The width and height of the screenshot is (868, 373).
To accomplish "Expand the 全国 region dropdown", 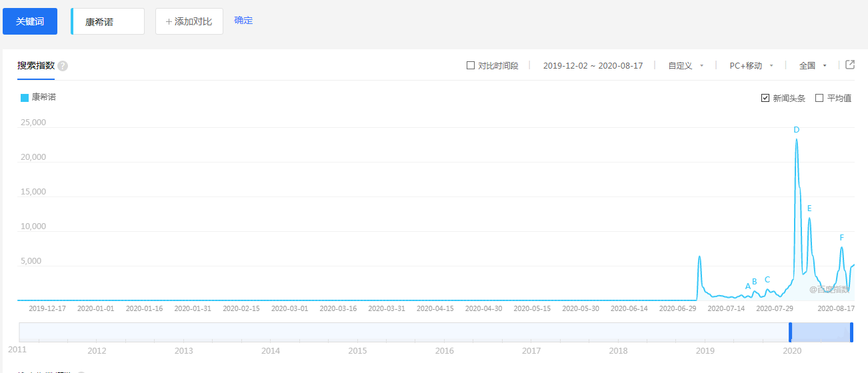I will (813, 65).
